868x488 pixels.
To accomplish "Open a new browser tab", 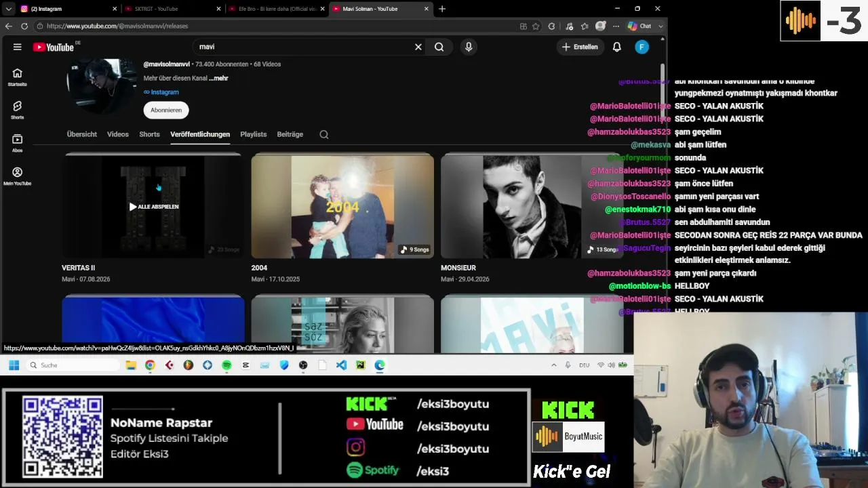I will coord(442,9).
